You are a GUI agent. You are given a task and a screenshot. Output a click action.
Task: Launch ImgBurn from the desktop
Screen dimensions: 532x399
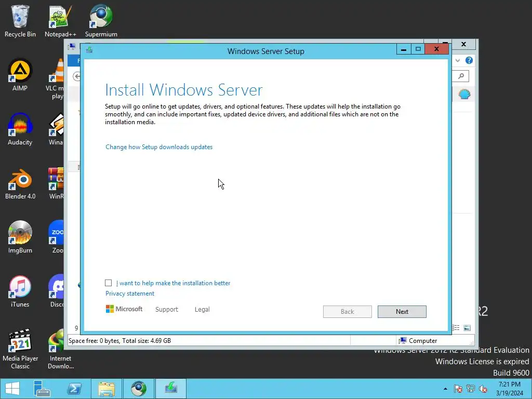[x=20, y=237]
